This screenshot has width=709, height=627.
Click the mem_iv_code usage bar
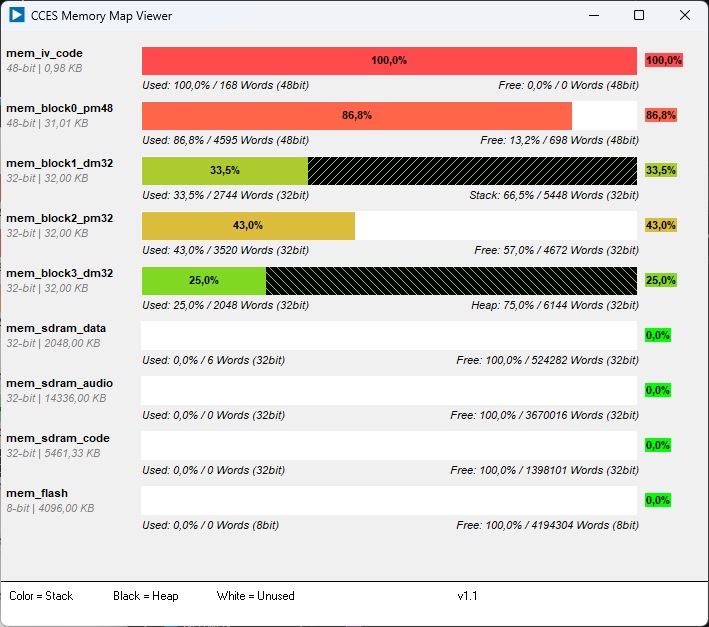pos(389,61)
